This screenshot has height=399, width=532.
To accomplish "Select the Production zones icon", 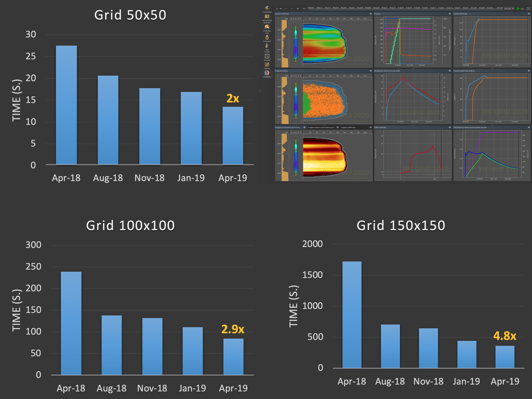I will 267,29.
